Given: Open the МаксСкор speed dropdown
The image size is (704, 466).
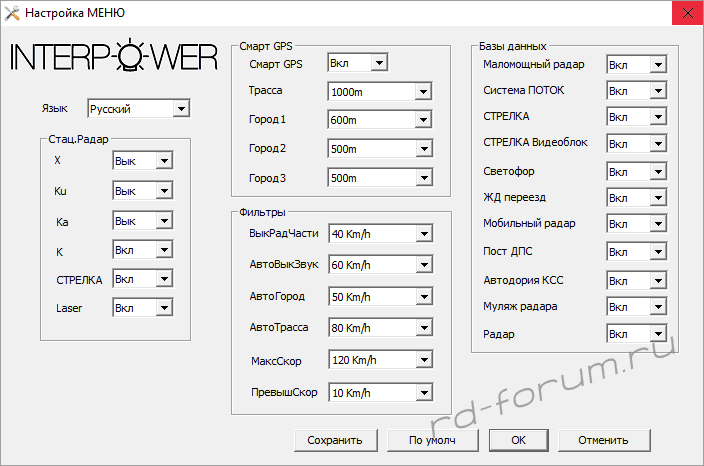Looking at the screenshot, I should 381,360.
